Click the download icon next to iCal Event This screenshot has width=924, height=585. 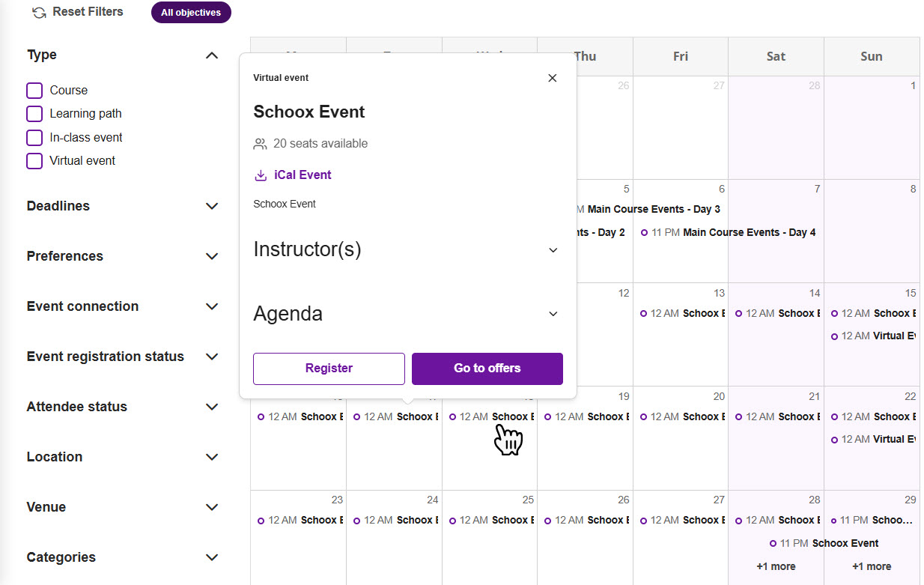261,175
